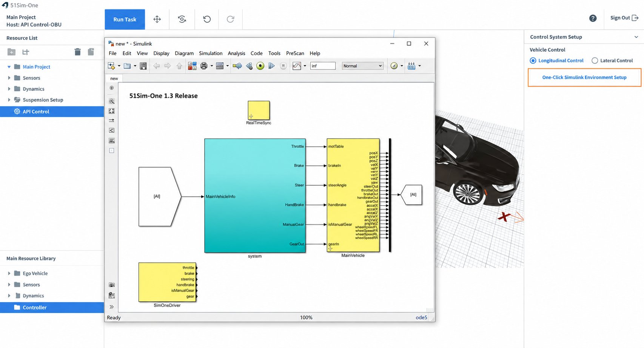Click the Run Task button
The image size is (644, 348).
(x=125, y=19)
